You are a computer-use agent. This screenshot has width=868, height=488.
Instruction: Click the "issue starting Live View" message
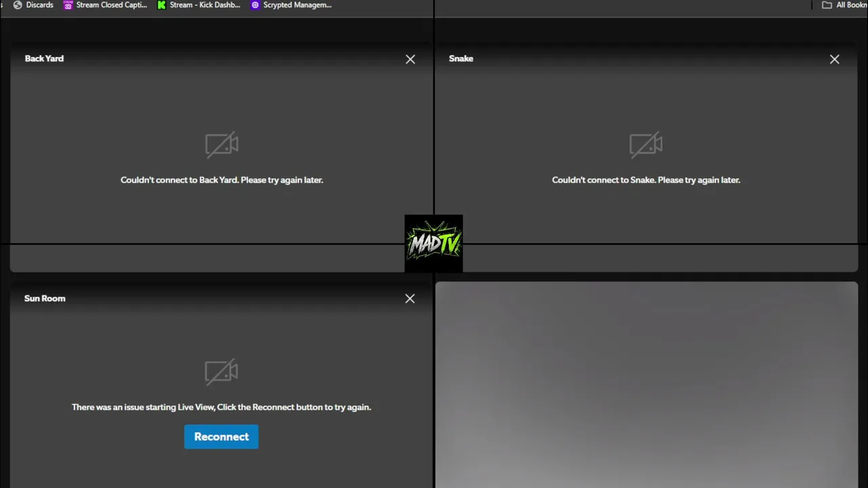[221, 407]
